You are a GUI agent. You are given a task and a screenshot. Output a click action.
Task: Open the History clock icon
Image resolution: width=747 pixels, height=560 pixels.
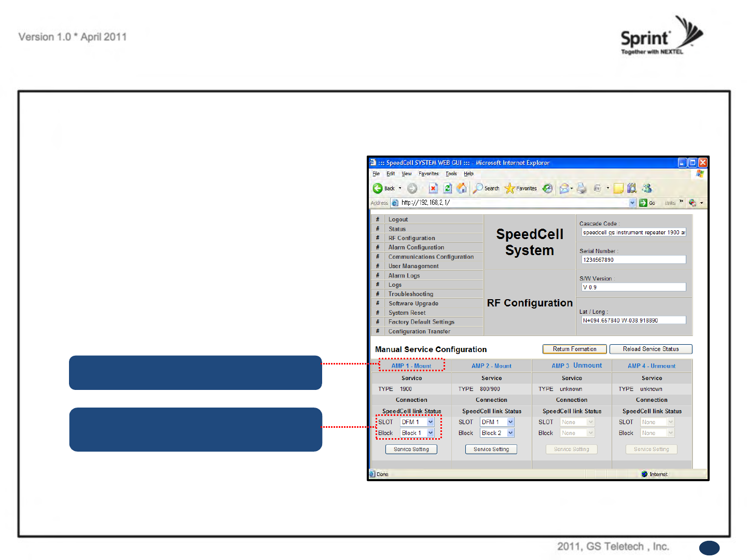[x=547, y=188]
